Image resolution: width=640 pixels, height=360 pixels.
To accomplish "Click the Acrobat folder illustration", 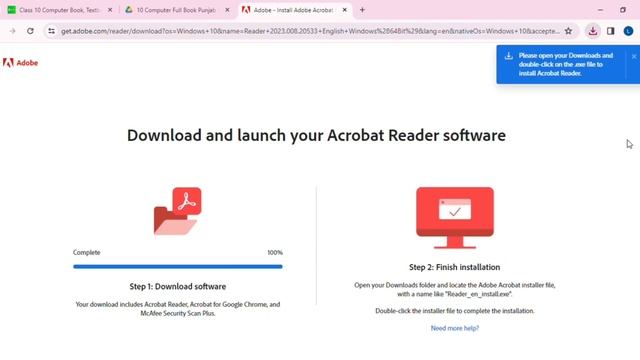I will click(x=178, y=211).
